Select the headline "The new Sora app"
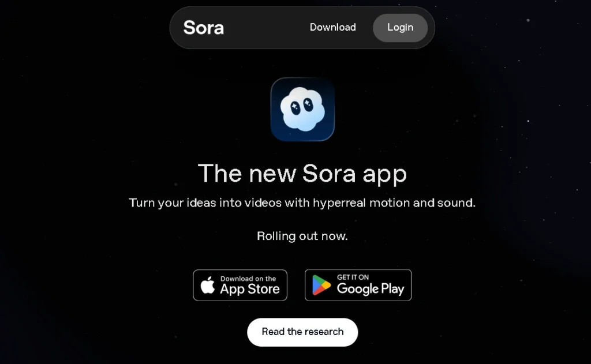The height and width of the screenshot is (364, 591). coord(302,173)
